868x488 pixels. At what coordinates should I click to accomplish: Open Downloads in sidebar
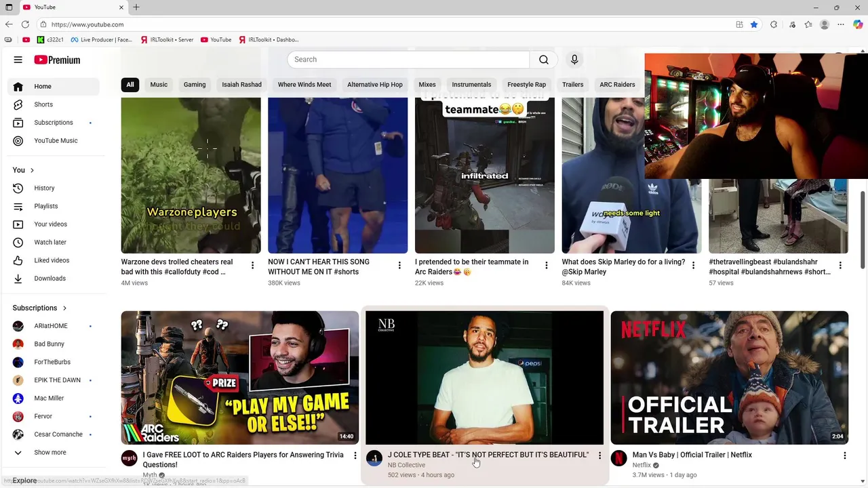(53, 279)
